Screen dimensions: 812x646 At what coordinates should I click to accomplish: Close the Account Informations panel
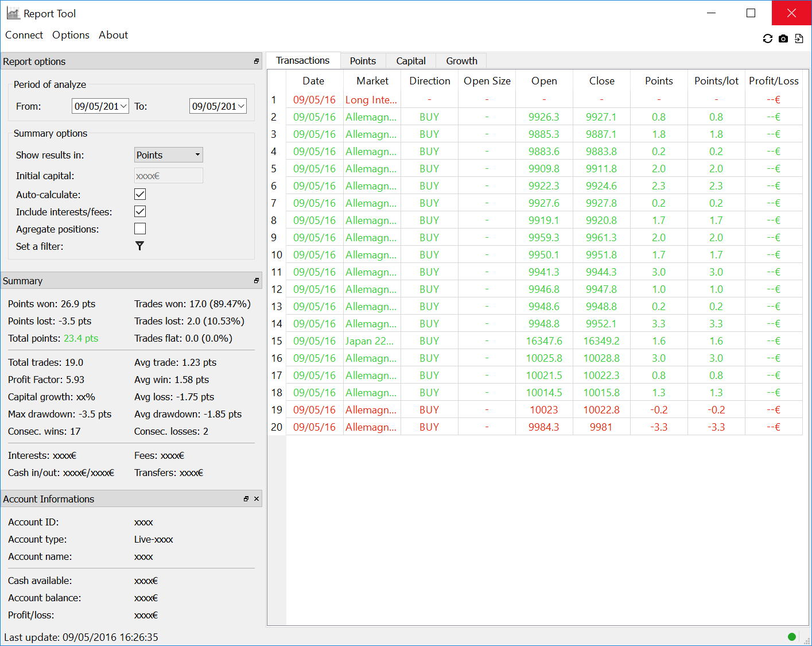pos(257,499)
